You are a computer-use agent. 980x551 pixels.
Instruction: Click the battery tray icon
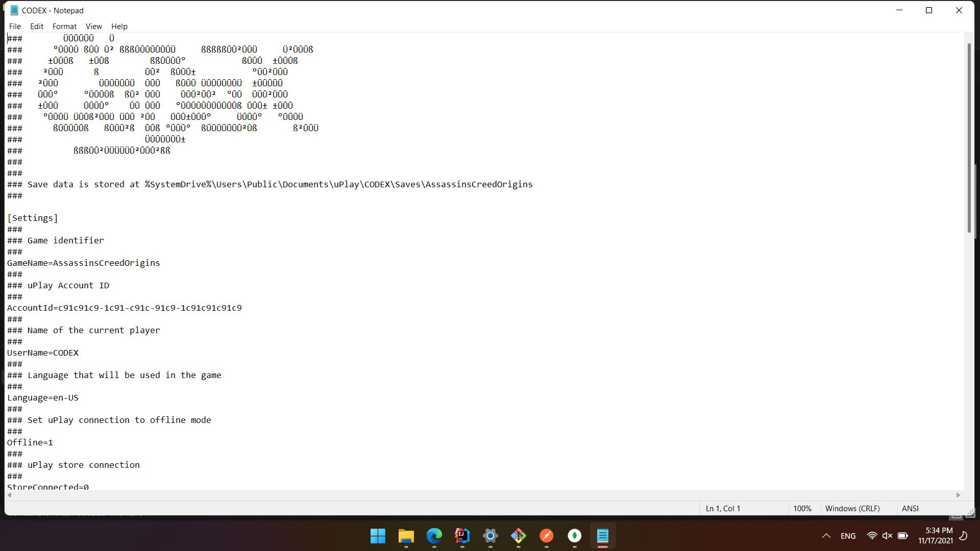[x=902, y=536]
